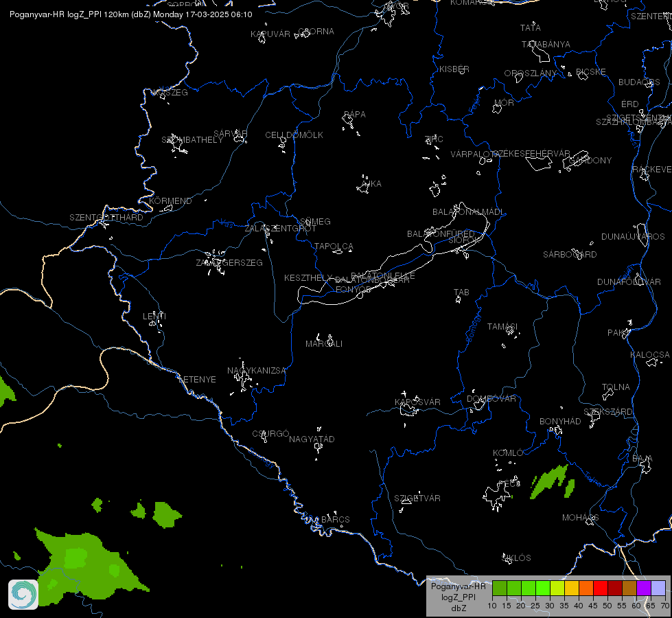Viewport: 672px width, 618px height.
Task: Click the GÁRDONY city label
Action: click(590, 161)
